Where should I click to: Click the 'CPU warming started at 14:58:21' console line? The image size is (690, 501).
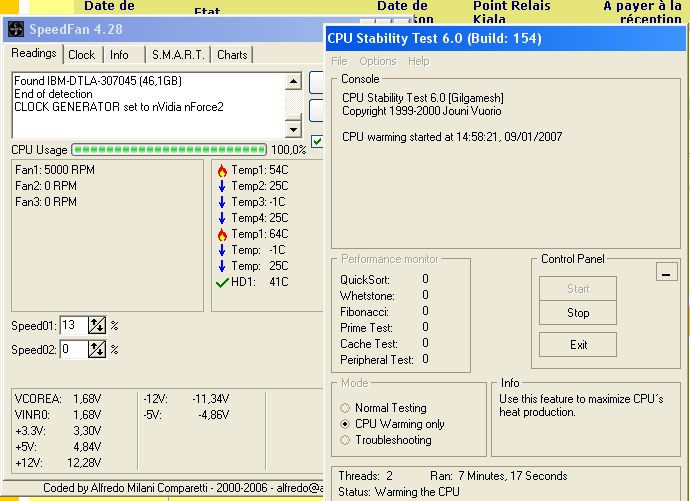(x=452, y=137)
